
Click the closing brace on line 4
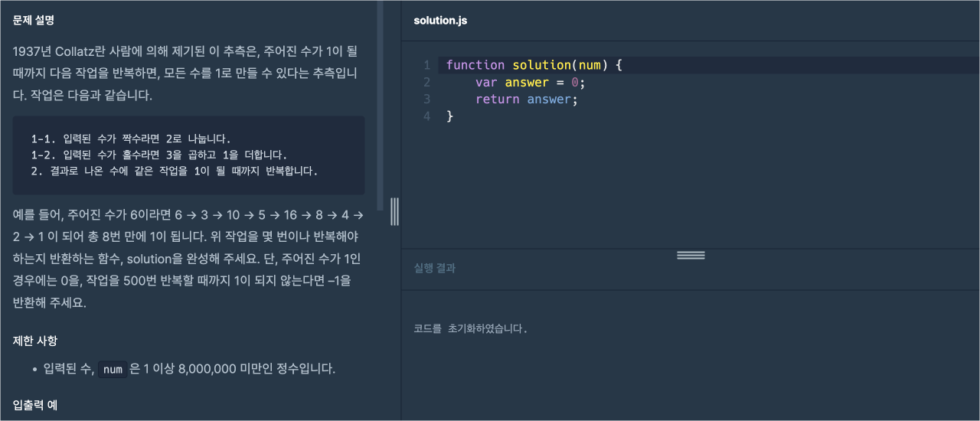click(450, 116)
